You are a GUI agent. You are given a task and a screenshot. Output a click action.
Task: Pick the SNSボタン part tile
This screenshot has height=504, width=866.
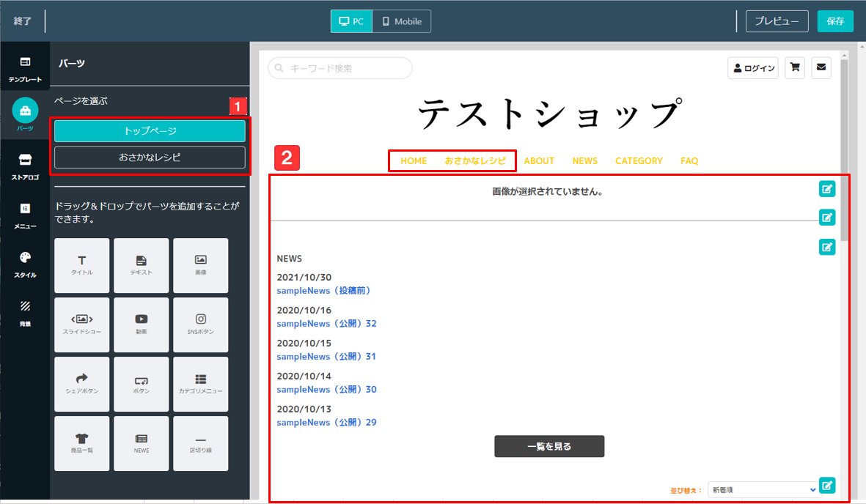pos(200,325)
